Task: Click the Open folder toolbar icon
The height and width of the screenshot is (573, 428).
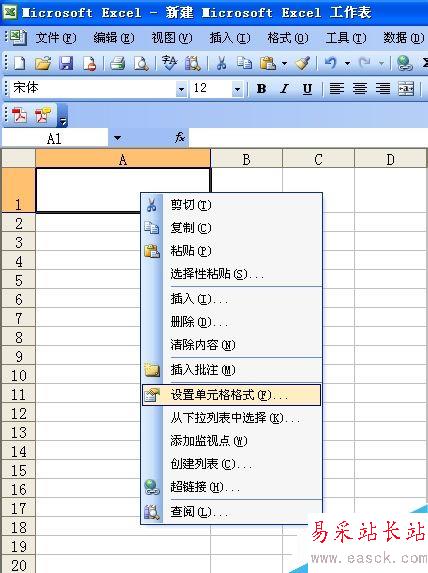Action: pyautogui.click(x=43, y=64)
